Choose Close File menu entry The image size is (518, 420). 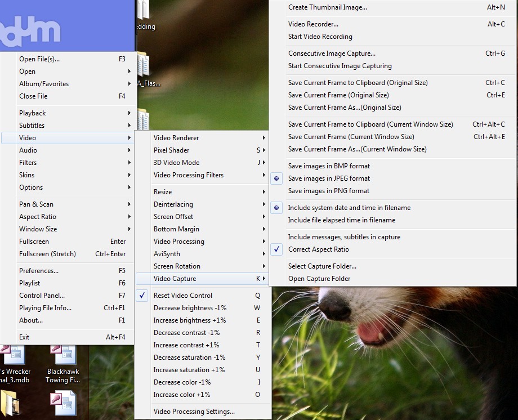[68, 96]
